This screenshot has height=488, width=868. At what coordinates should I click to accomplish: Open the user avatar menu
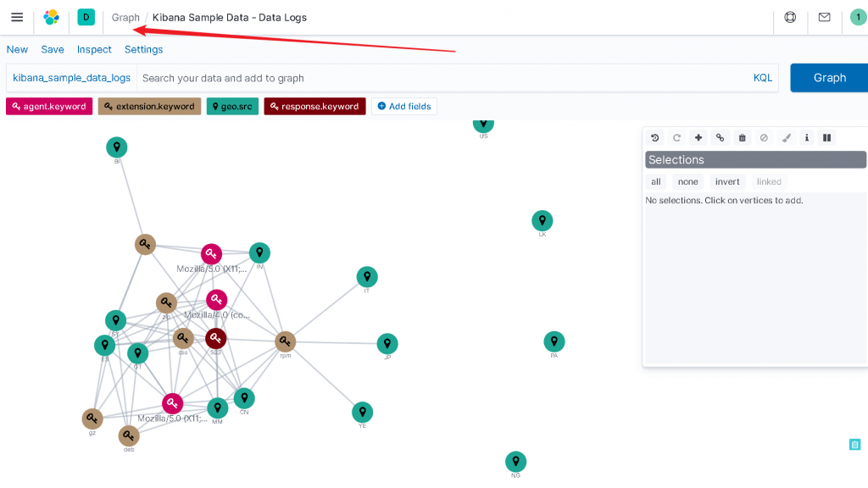(x=858, y=17)
